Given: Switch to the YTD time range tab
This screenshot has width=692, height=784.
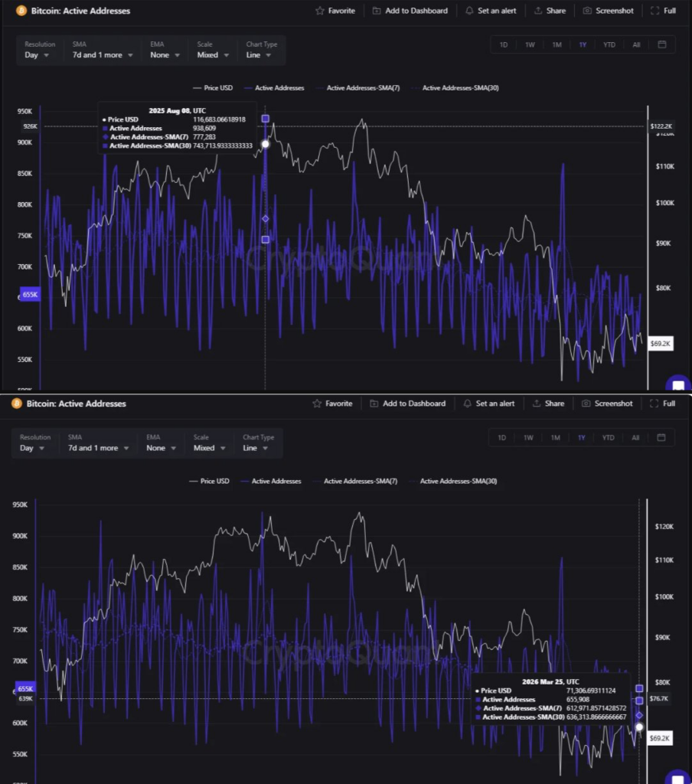Looking at the screenshot, I should coord(609,44).
